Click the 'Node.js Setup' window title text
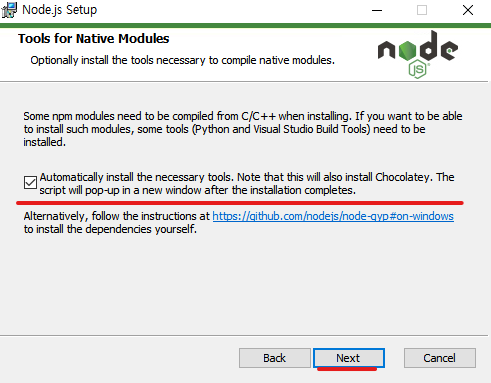The height and width of the screenshot is (383, 491). pos(59,10)
